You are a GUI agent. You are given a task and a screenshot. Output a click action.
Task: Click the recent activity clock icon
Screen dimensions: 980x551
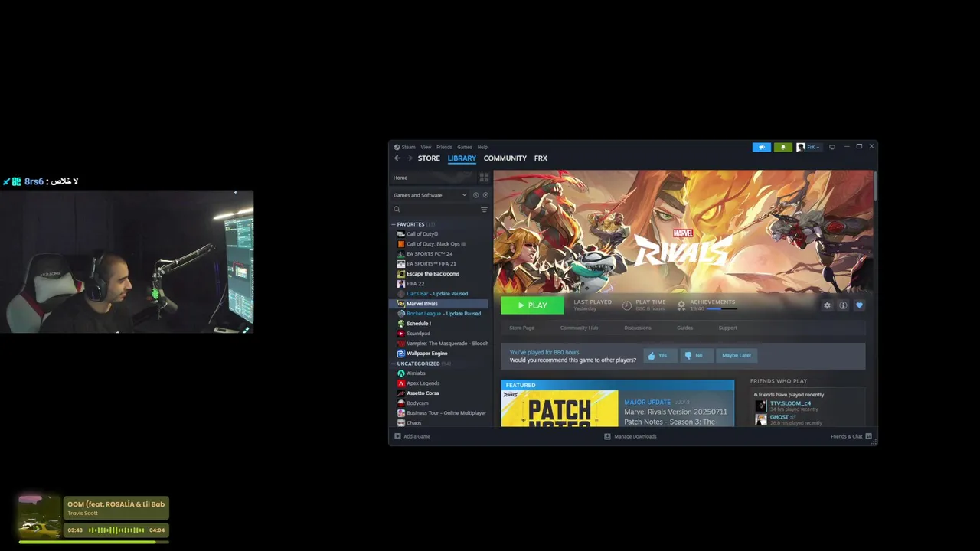click(x=475, y=195)
